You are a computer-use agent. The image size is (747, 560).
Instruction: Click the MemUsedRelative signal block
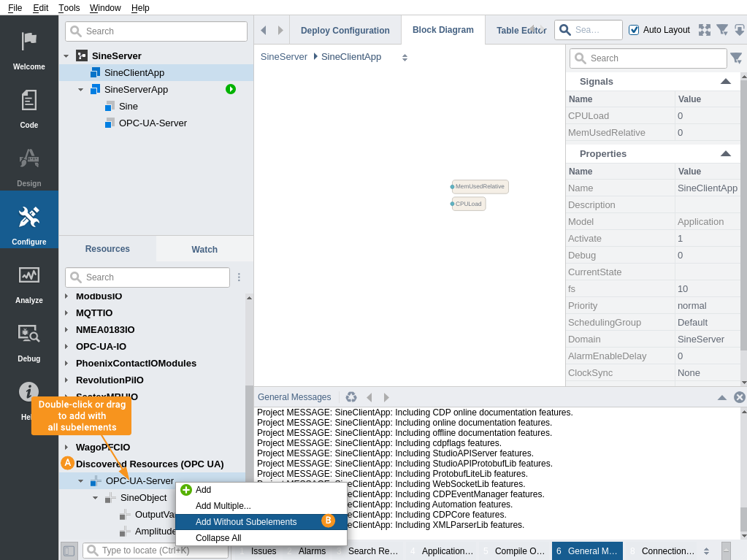coord(480,186)
